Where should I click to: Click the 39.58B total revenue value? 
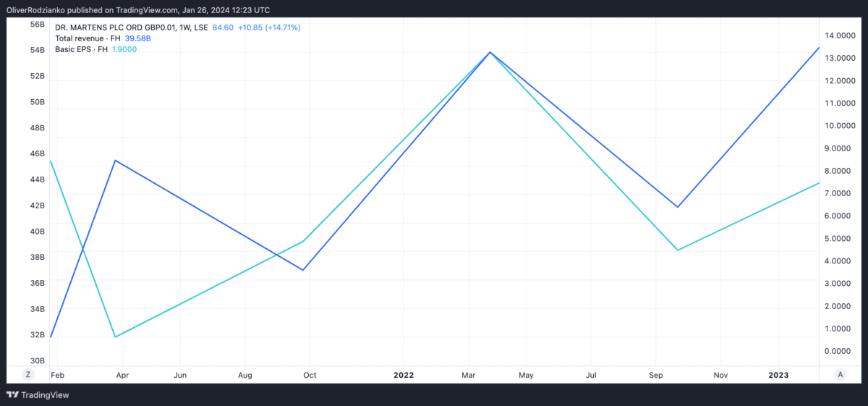coord(137,38)
